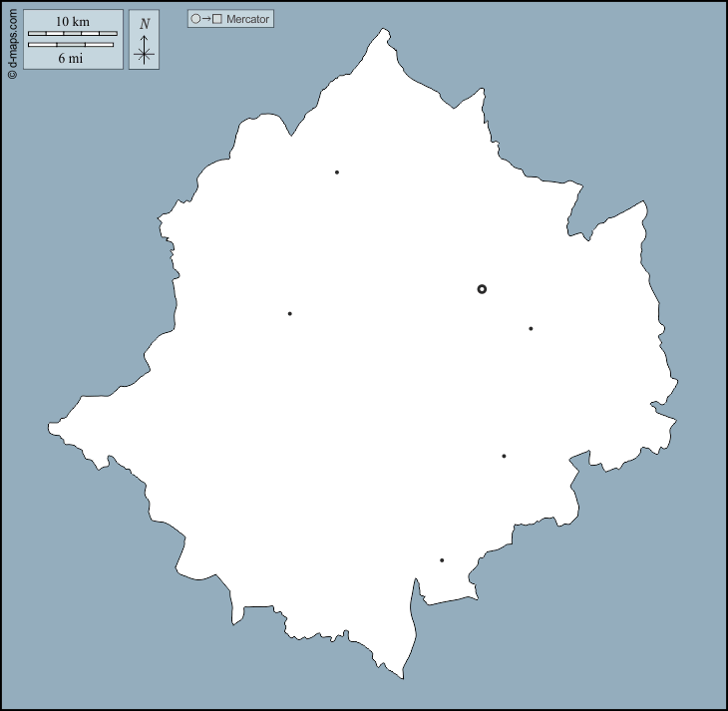Click the 10 km scale label
The image size is (728, 711).
coord(73,21)
